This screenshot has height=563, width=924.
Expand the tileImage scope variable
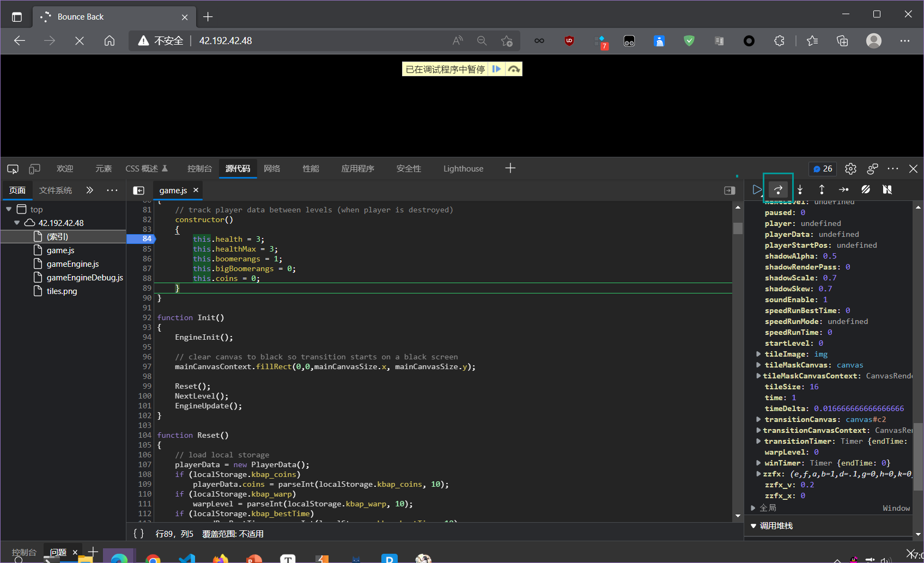coord(758,354)
